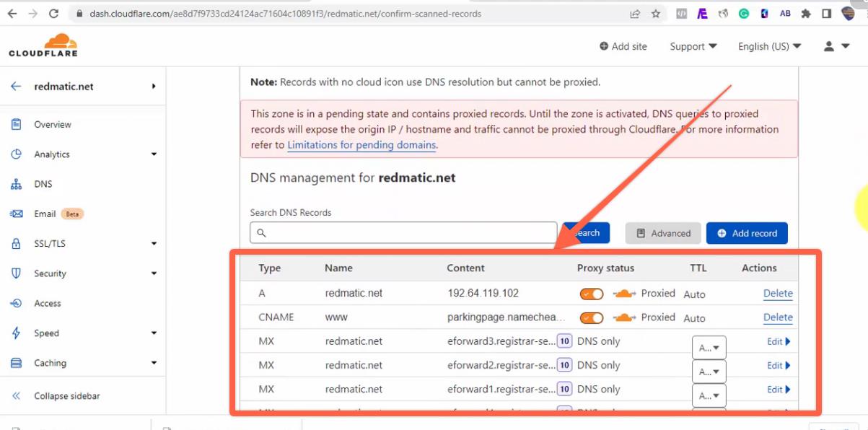Open TTL dropdown for eforward1 MX record
Viewport: 868px width, 430px height.
[709, 395]
